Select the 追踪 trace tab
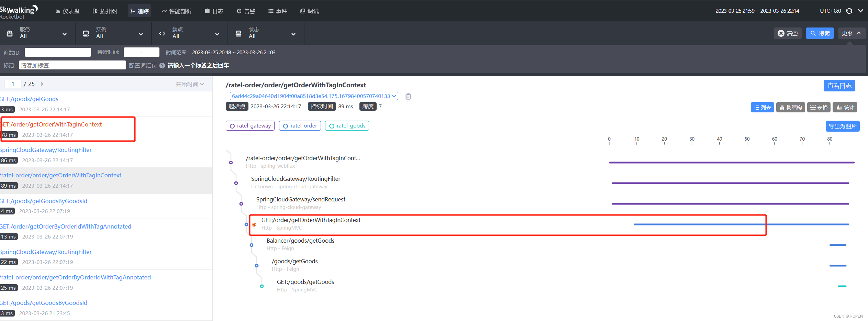Viewport: 868px width, 321px height. [x=139, y=11]
